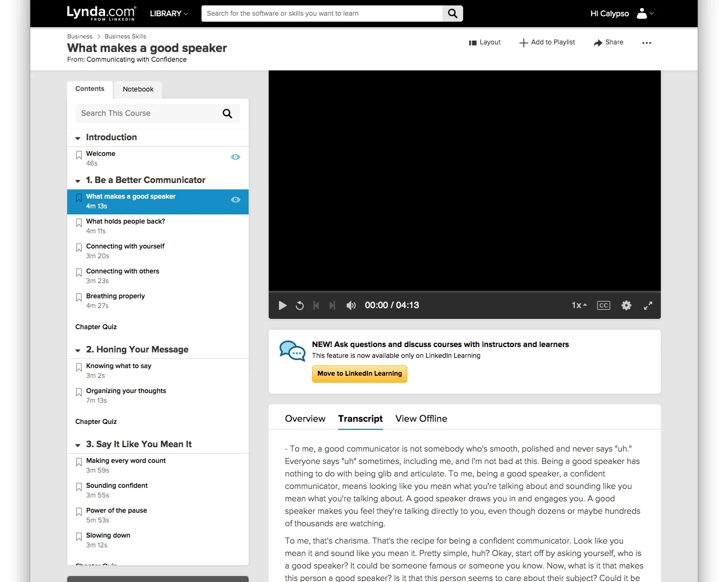Click the course search magnifier icon
728x582 pixels.
coord(227,114)
